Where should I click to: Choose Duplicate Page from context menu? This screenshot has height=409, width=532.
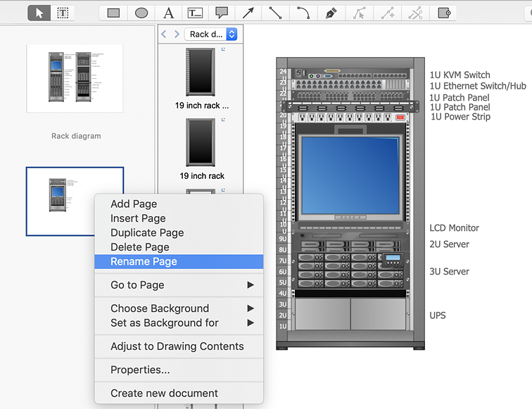147,233
